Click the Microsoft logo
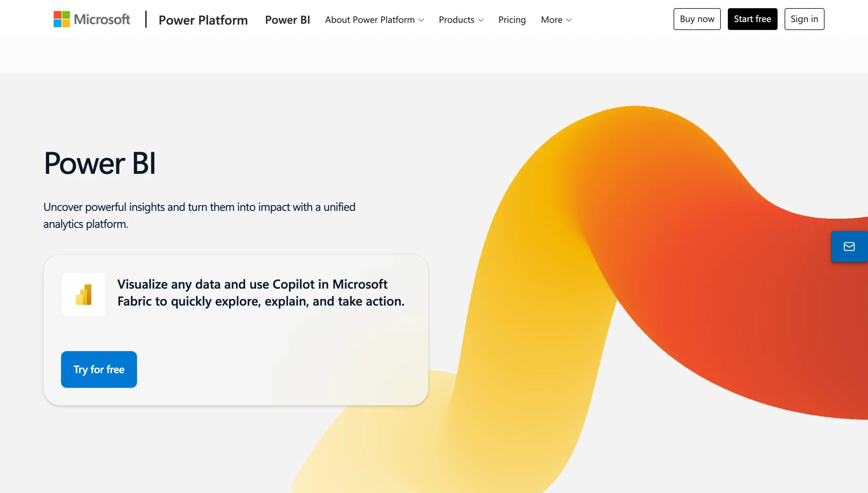The height and width of the screenshot is (493, 868). (92, 19)
